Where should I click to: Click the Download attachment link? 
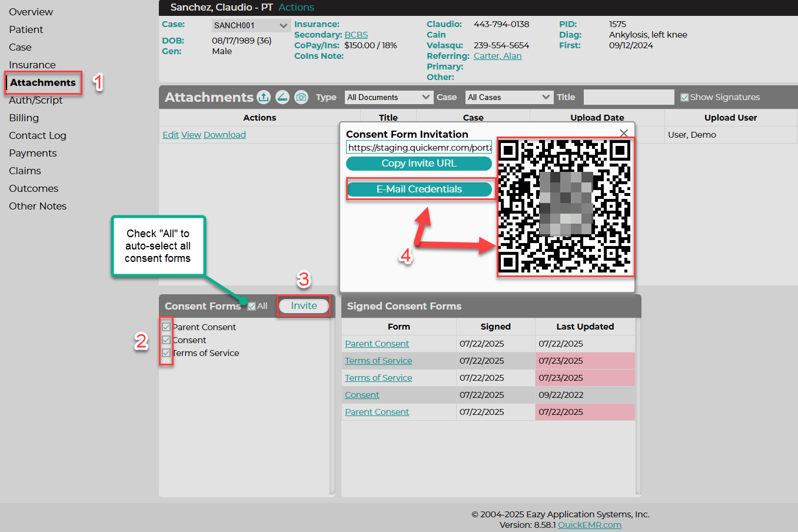(225, 135)
